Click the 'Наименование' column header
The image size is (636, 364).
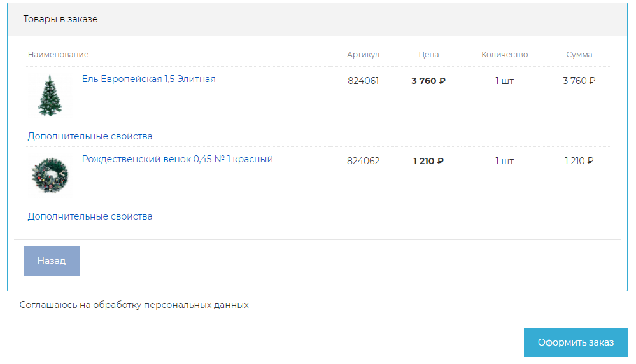point(58,55)
